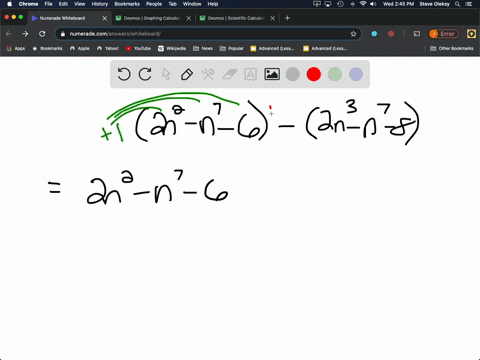Open the History menu
Screen dimensions: 480x360
click(x=100, y=4)
